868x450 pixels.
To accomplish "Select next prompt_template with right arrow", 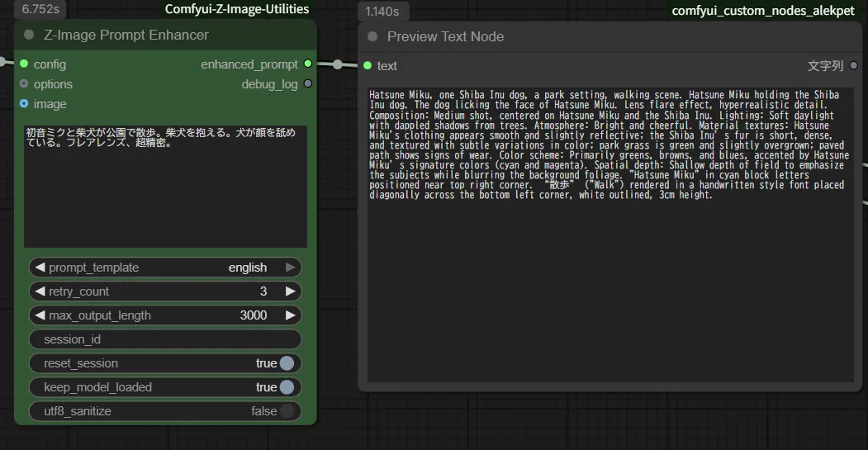I will click(290, 268).
